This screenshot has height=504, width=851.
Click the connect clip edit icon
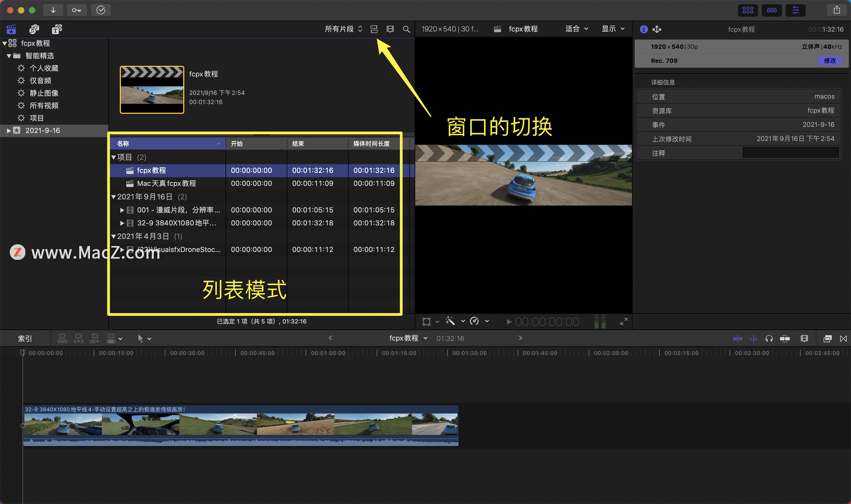(x=62, y=339)
